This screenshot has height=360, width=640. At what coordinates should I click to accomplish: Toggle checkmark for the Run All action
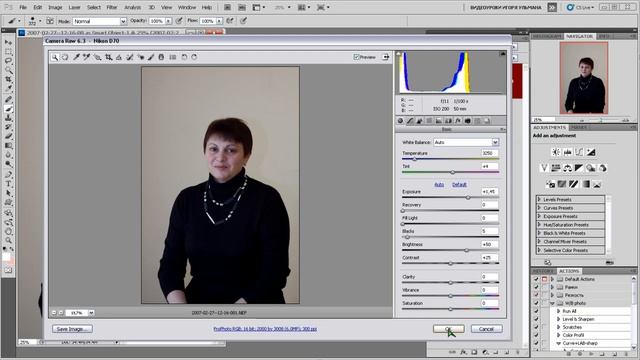point(536,311)
